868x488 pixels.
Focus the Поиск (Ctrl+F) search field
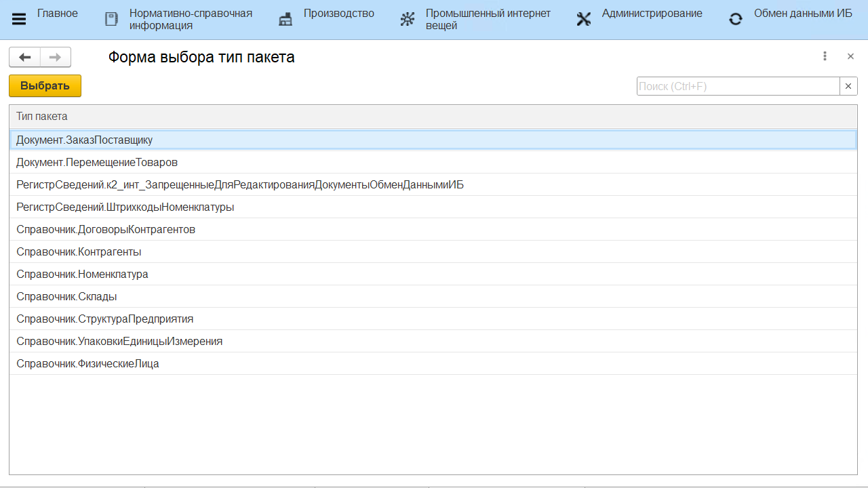coord(738,86)
